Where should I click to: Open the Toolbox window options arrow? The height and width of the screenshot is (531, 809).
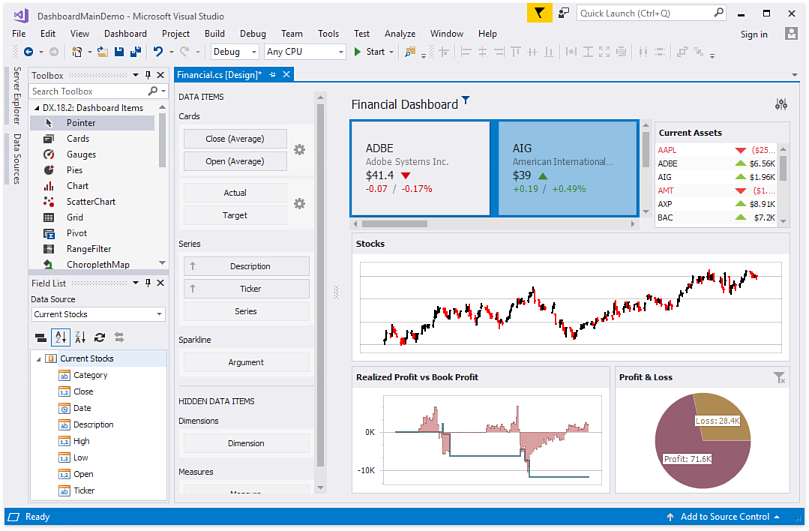(x=136, y=75)
